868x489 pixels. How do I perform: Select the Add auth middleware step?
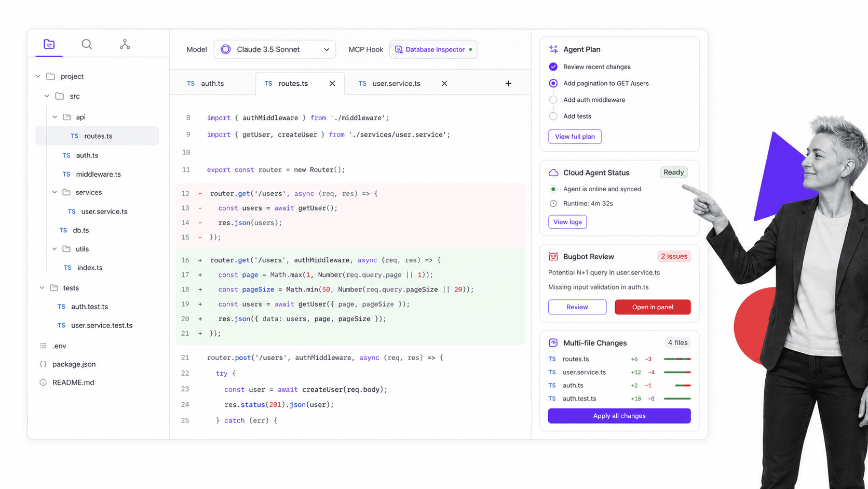tap(553, 100)
